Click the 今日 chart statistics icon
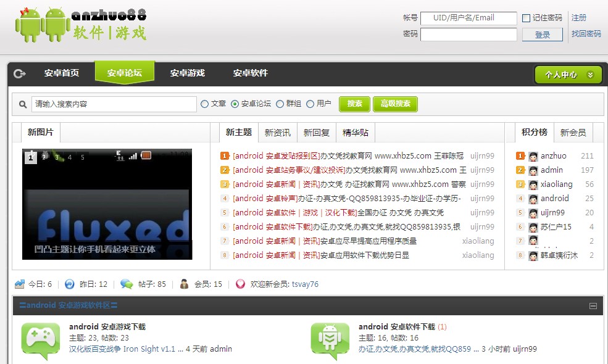 20,284
